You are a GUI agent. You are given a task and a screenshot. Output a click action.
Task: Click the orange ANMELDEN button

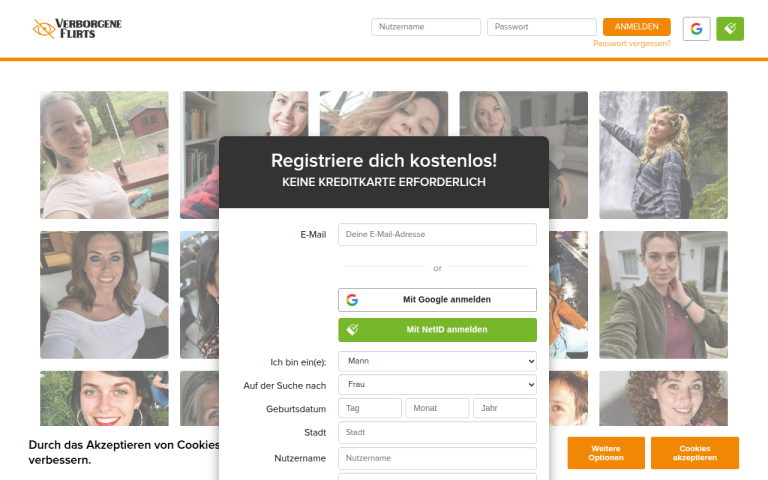pos(636,27)
